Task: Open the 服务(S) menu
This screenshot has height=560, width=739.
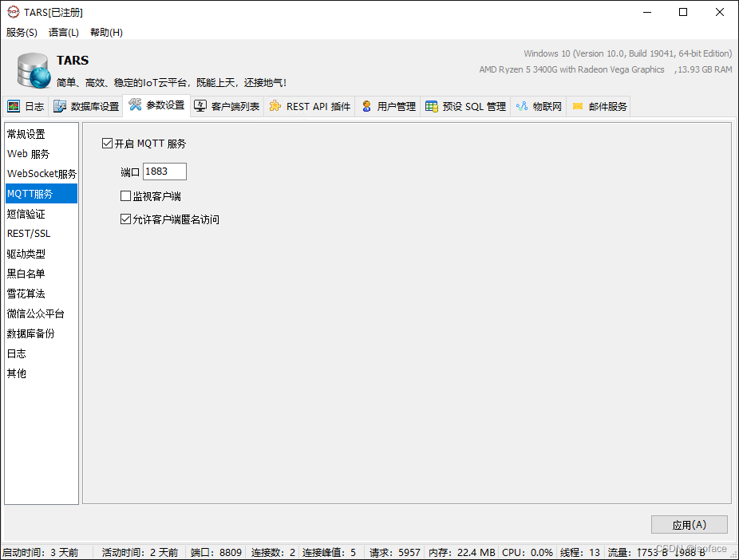Action: 22,33
